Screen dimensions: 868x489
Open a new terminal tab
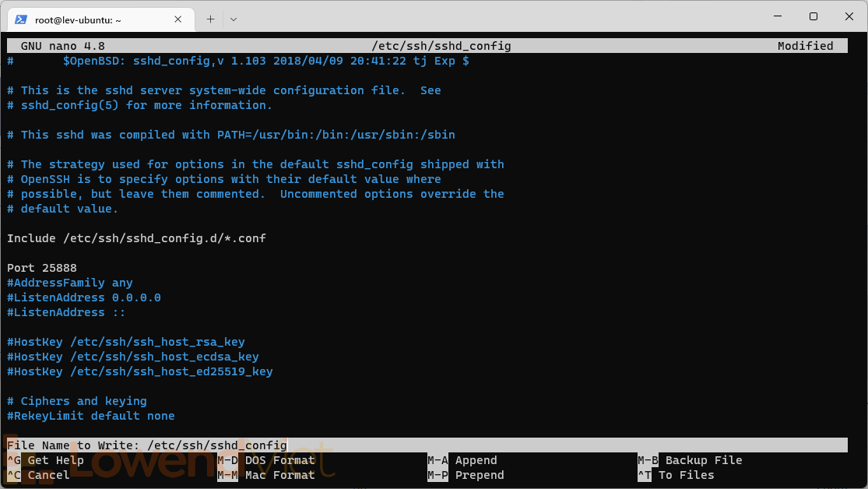(x=210, y=19)
